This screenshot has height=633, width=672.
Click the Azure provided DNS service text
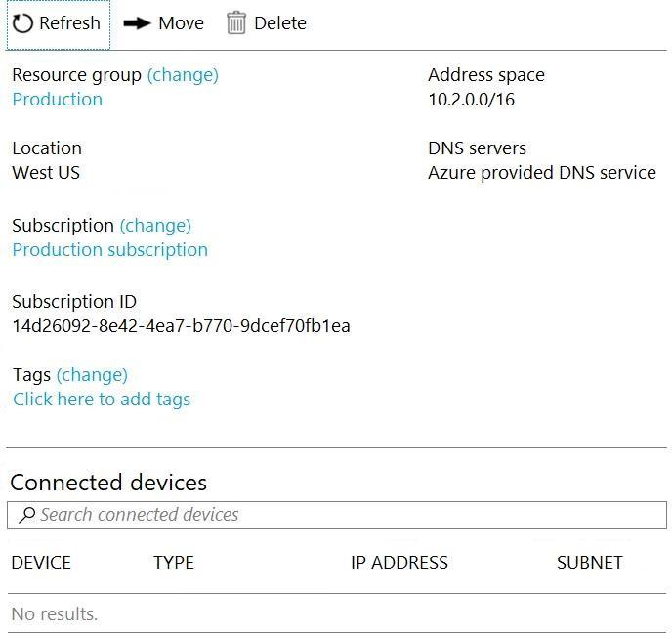(x=541, y=173)
